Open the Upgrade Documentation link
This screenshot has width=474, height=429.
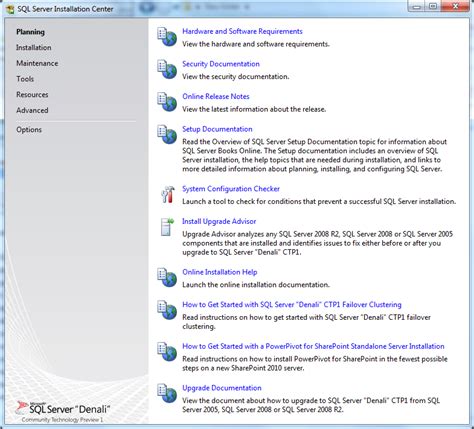(222, 388)
